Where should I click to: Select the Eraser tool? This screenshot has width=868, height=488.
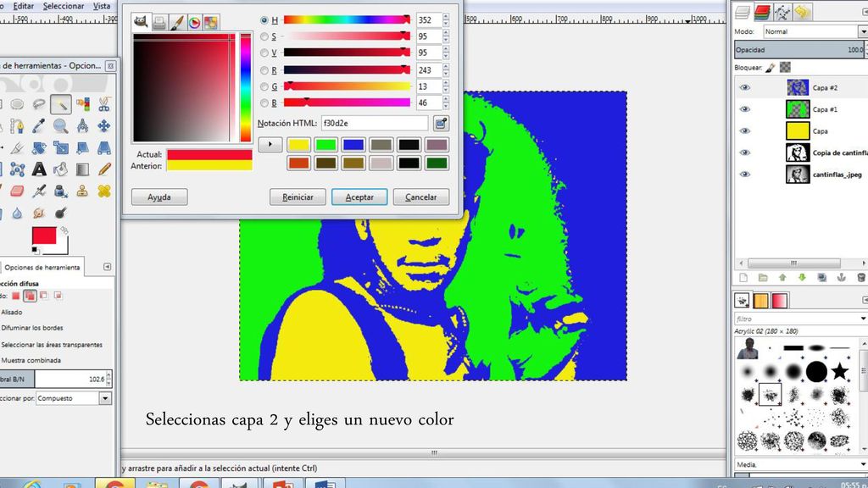(x=17, y=191)
